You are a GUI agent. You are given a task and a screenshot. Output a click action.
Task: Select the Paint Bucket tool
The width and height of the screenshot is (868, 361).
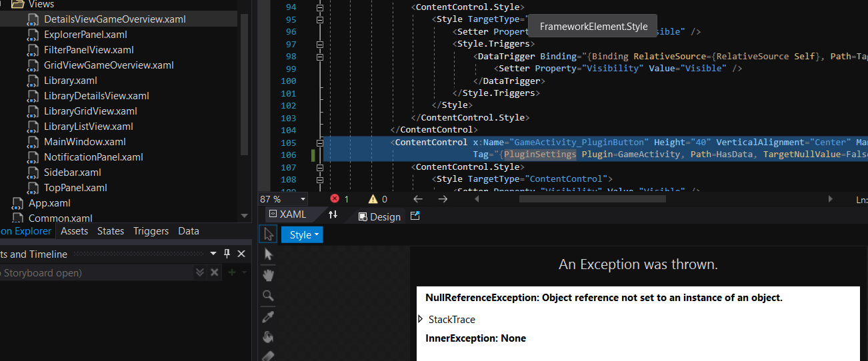[269, 337]
